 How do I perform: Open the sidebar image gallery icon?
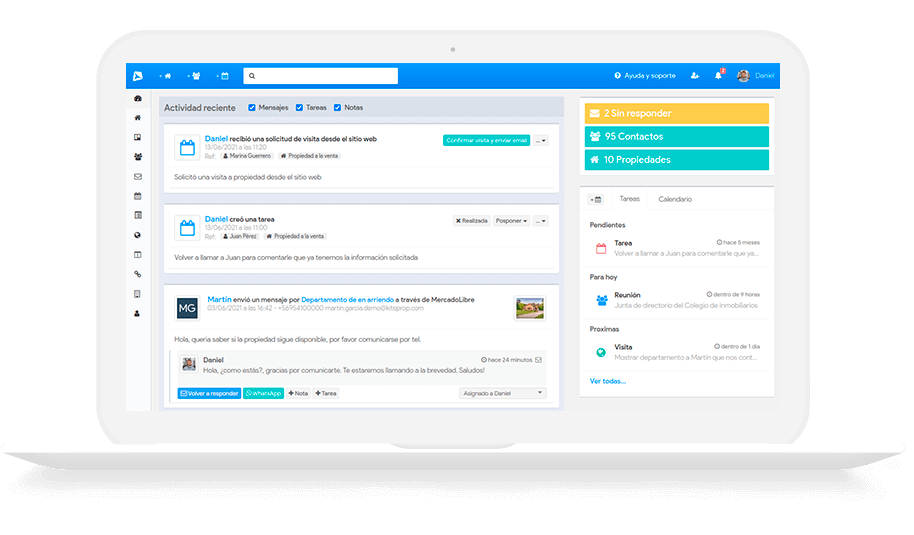[x=138, y=138]
